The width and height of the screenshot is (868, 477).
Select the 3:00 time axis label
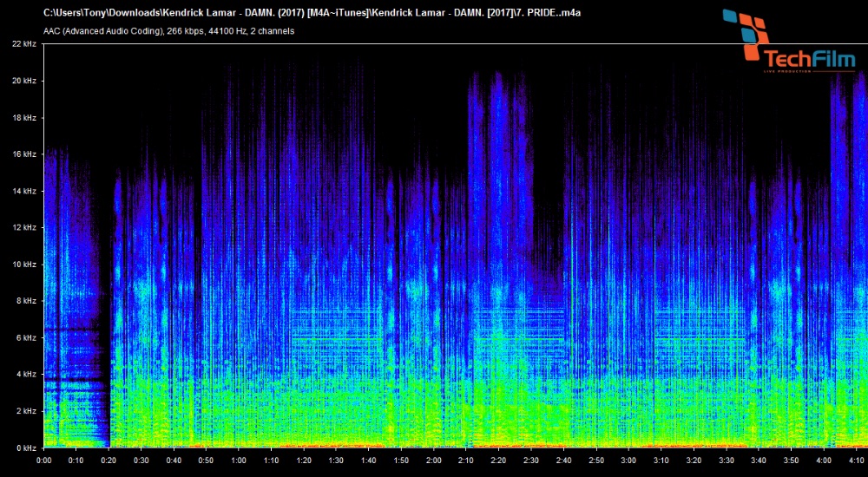click(628, 461)
